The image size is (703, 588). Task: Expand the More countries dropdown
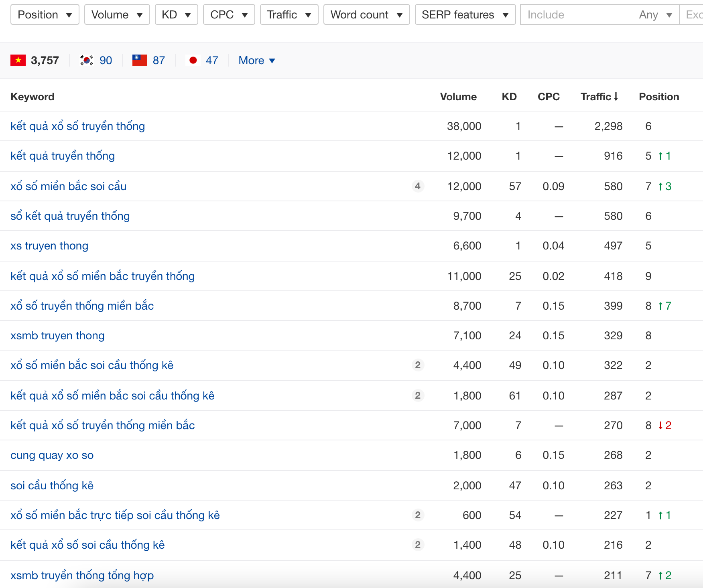coord(257,61)
